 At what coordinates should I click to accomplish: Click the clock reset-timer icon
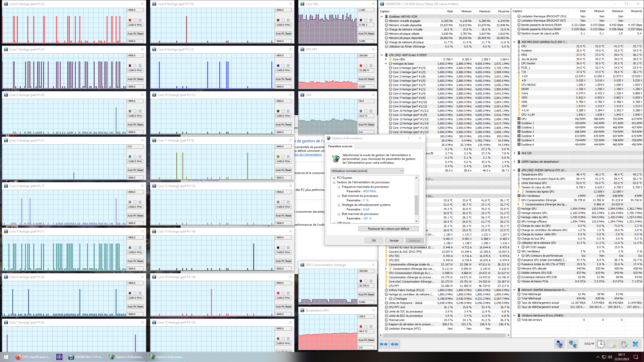[x=601, y=344]
